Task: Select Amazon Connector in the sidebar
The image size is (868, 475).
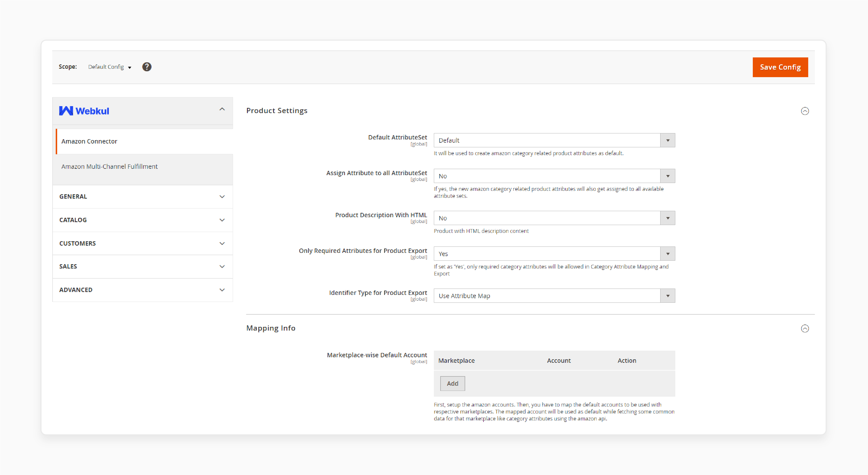Action: pyautogui.click(x=144, y=142)
